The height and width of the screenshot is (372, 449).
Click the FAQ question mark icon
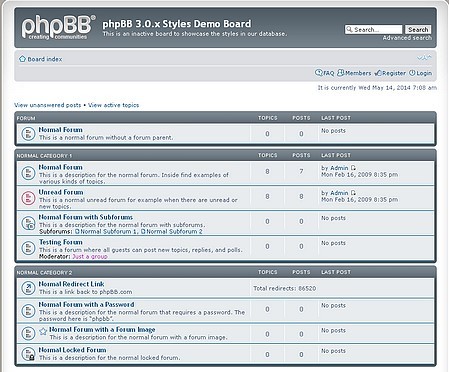319,73
